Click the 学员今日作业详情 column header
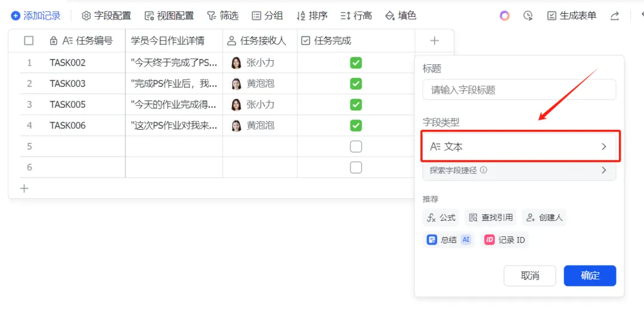The image size is (644, 315). [174, 40]
